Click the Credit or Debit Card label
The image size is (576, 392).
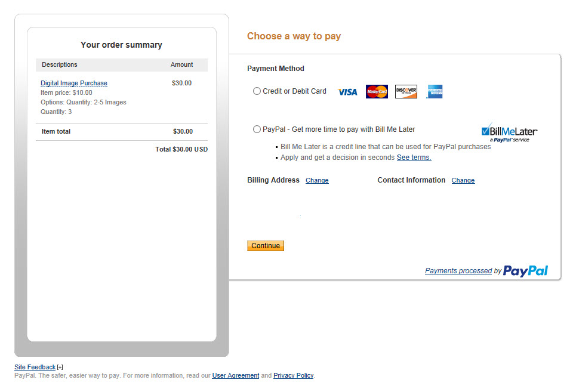coord(294,91)
